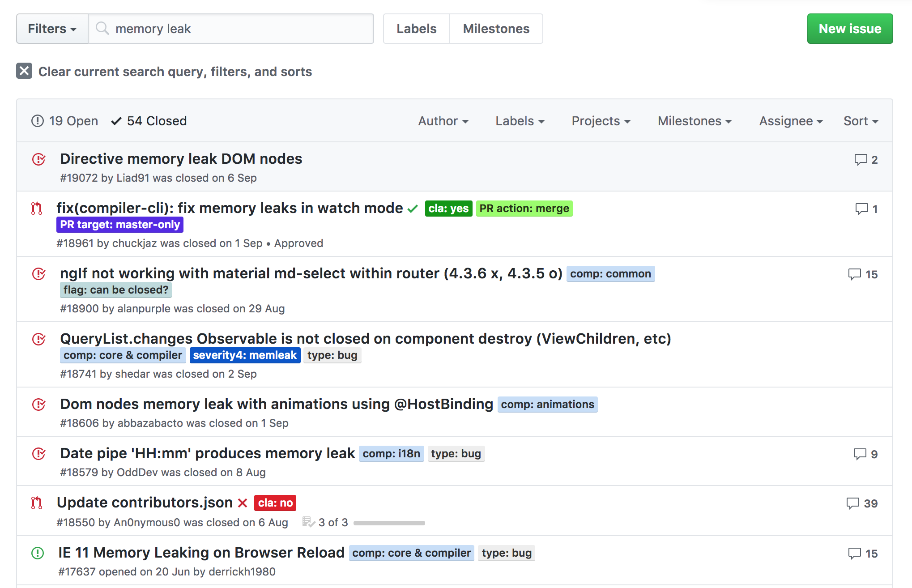Click red X failed status on contributors PR
This screenshot has width=912, height=588.
point(243,503)
